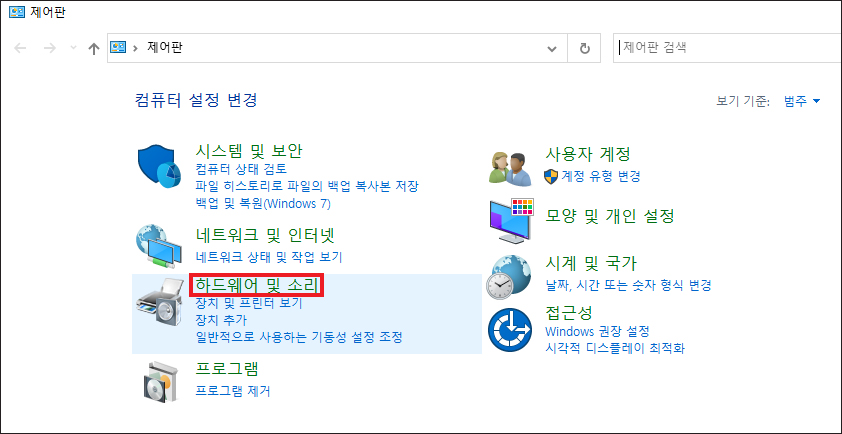The image size is (842, 434).
Task: Click the 시계 및 국가 clock icon
Action: tap(509, 277)
